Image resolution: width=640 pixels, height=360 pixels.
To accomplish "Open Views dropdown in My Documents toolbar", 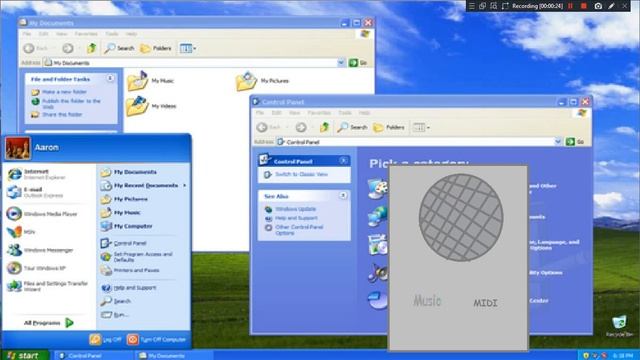I will point(188,49).
